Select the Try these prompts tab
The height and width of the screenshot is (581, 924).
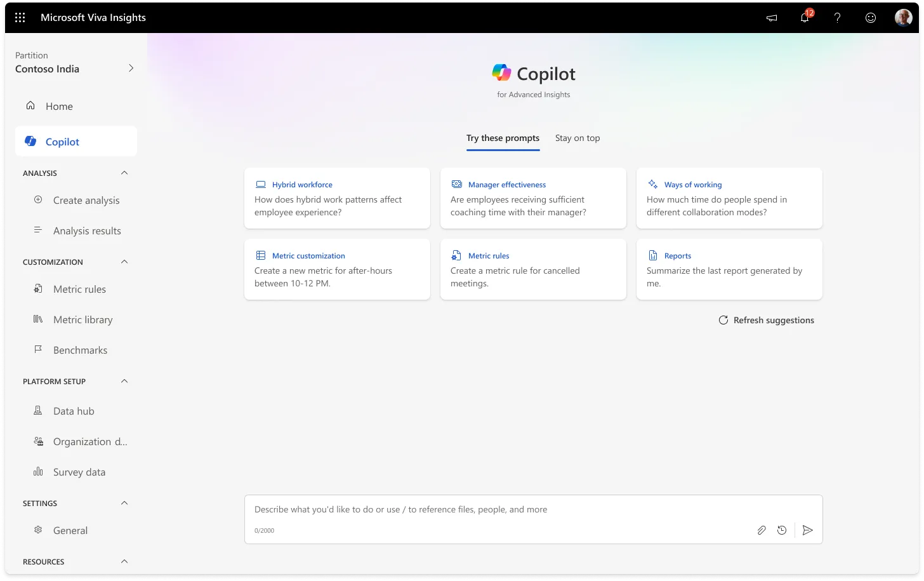pos(503,138)
